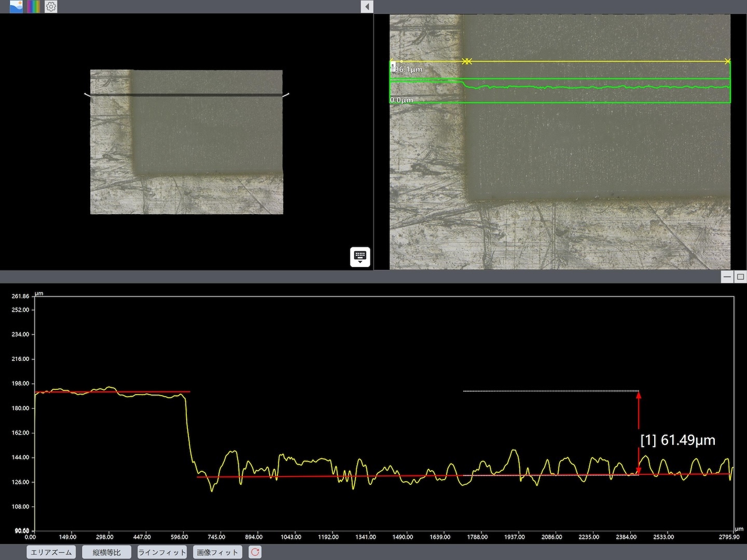Click the 画像フィット button
The image size is (747, 560).
click(x=217, y=552)
